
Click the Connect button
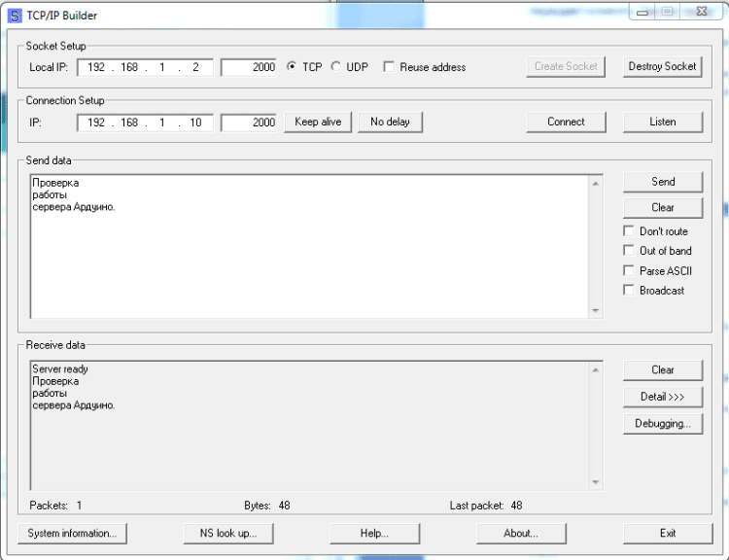566,122
